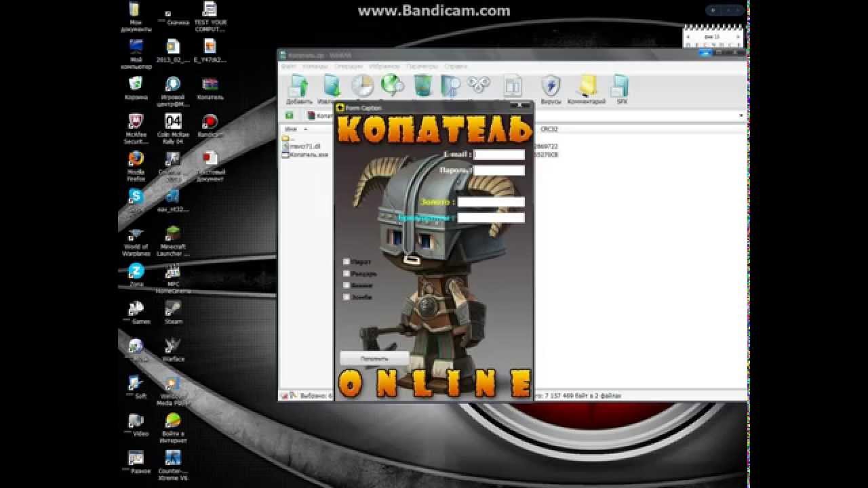This screenshot has width=868, height=488.
Task: Click the CRC32 column header in WinRAR
Action: [x=549, y=129]
